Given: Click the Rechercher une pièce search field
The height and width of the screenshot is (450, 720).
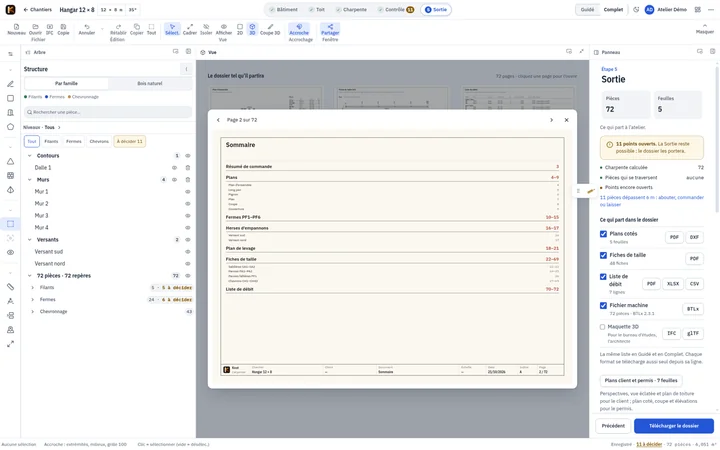Looking at the screenshot, I should (108, 112).
